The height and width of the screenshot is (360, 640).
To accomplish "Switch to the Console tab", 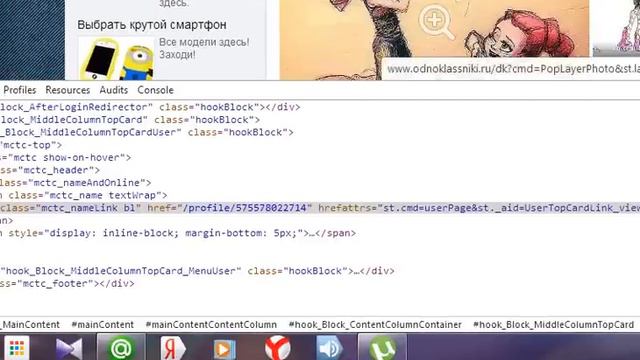I will pyautogui.click(x=156, y=90).
